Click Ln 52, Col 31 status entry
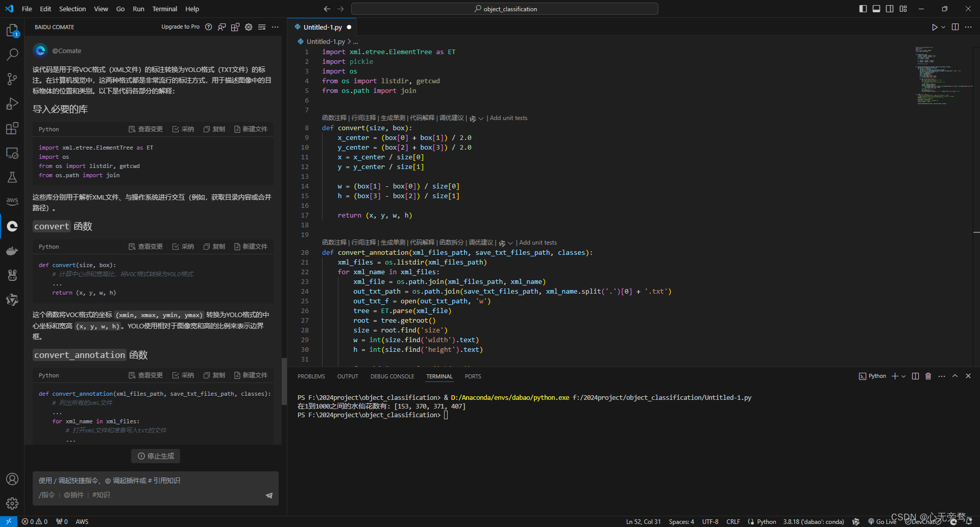The width and height of the screenshot is (980, 527). point(643,522)
